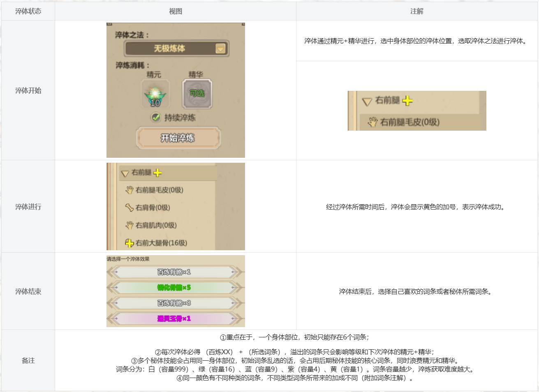Click the 视图 column header

pyautogui.click(x=176, y=12)
